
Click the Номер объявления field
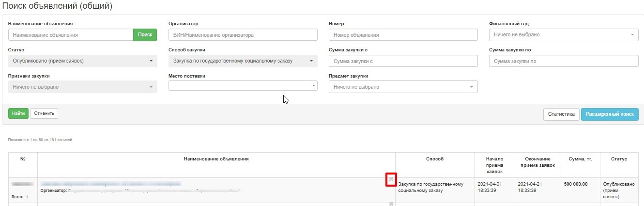point(403,35)
